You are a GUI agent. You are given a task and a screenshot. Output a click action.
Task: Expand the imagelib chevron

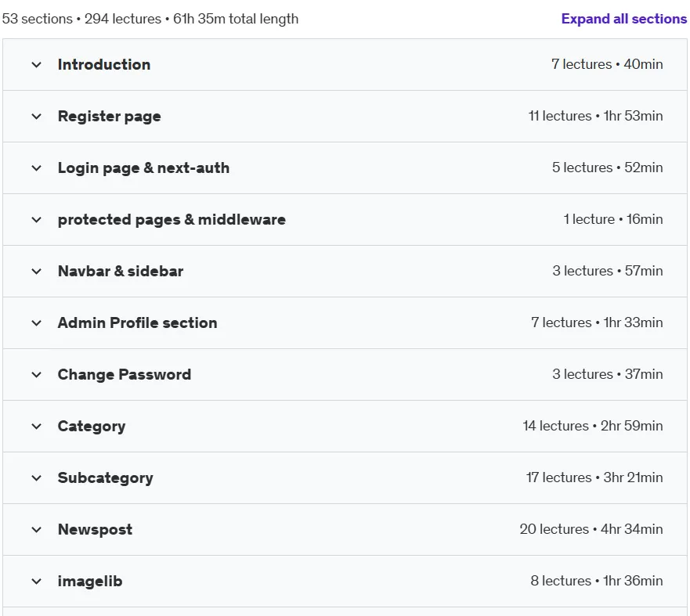pyautogui.click(x=37, y=582)
